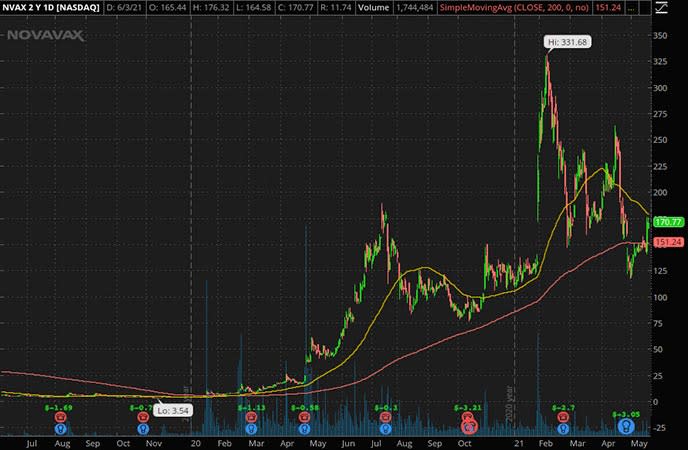
Task: Open the red earnings icon under $-1.13
Action: click(x=251, y=417)
